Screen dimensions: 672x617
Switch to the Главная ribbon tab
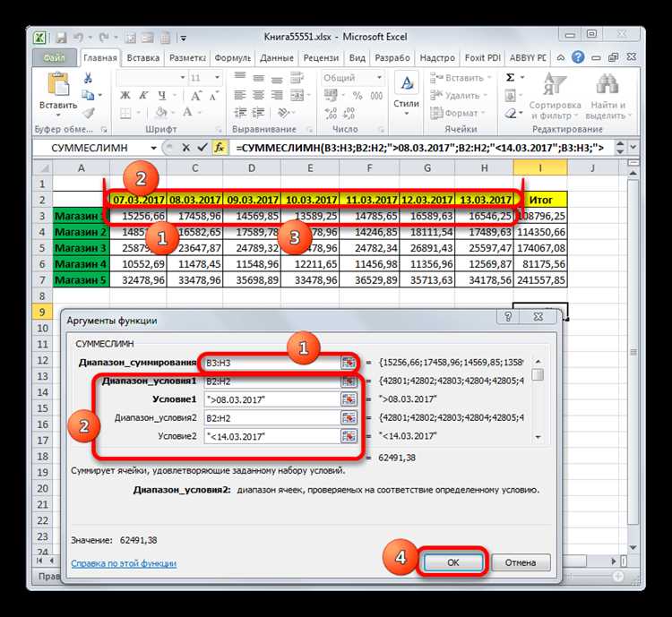pos(99,58)
